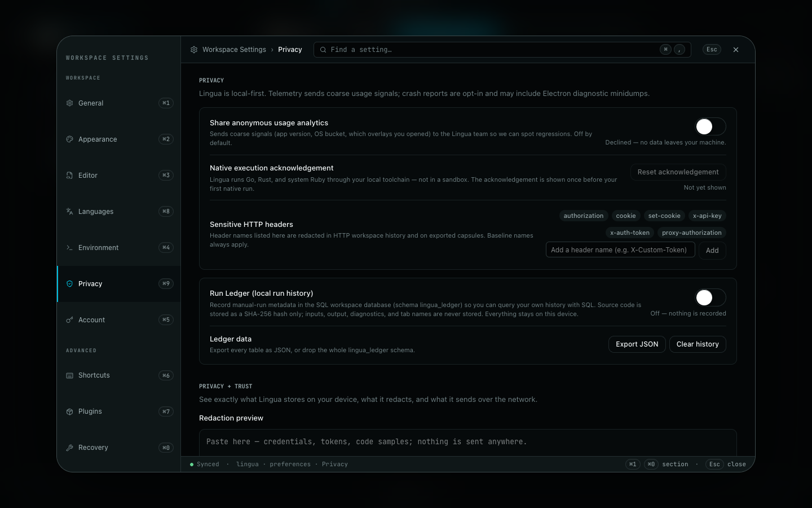Click the x-auth-token header chip
The image size is (812, 508).
(x=630, y=233)
